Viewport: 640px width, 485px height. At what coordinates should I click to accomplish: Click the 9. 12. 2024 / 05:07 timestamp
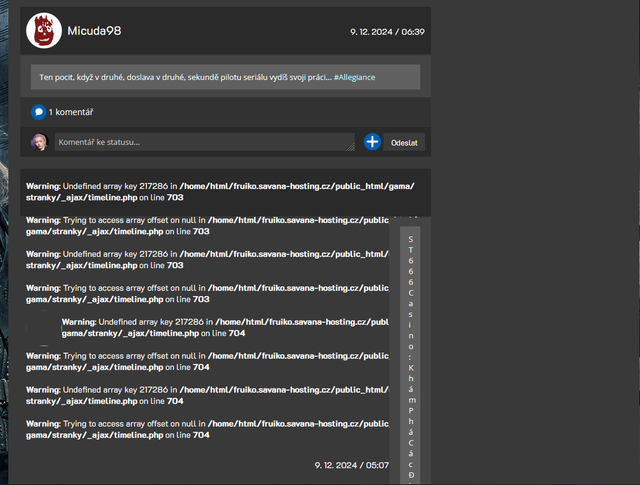(x=351, y=465)
